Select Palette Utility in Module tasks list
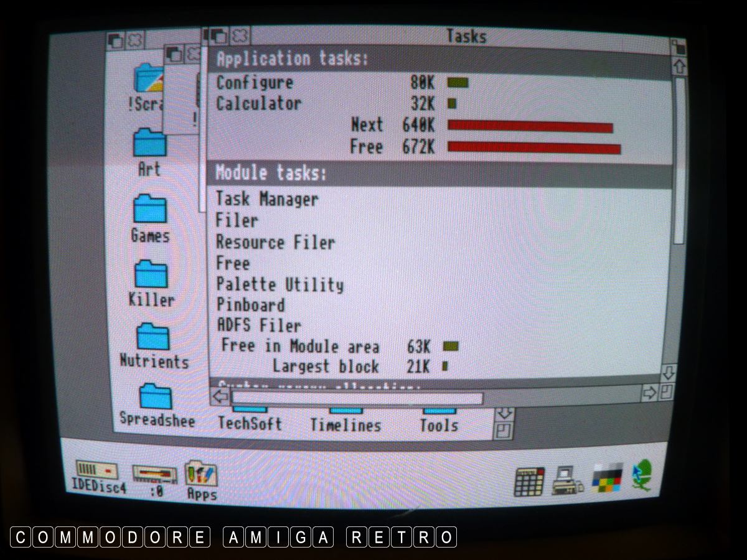Screen dimensions: 747x560 pos(280,285)
